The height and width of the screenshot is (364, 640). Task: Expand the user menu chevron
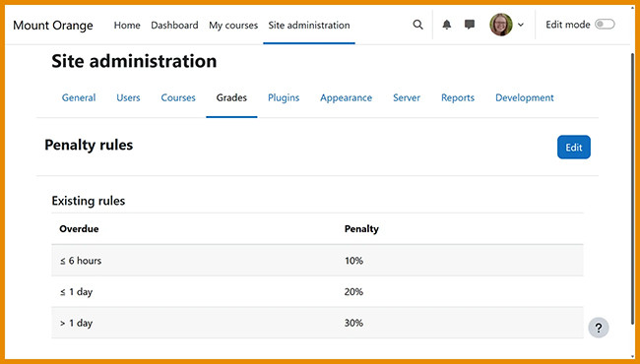pos(521,25)
